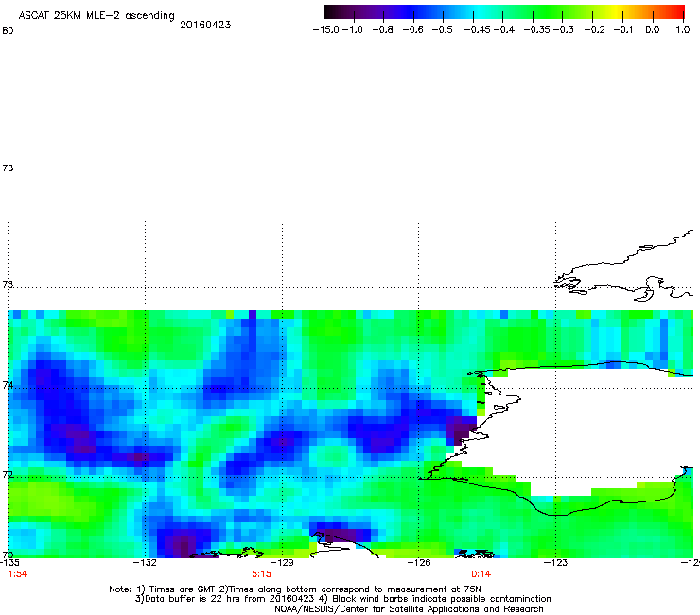This screenshot has width=700, height=615.
Task: Click the NOAA/NESDIS credit line
Action: 409,609
